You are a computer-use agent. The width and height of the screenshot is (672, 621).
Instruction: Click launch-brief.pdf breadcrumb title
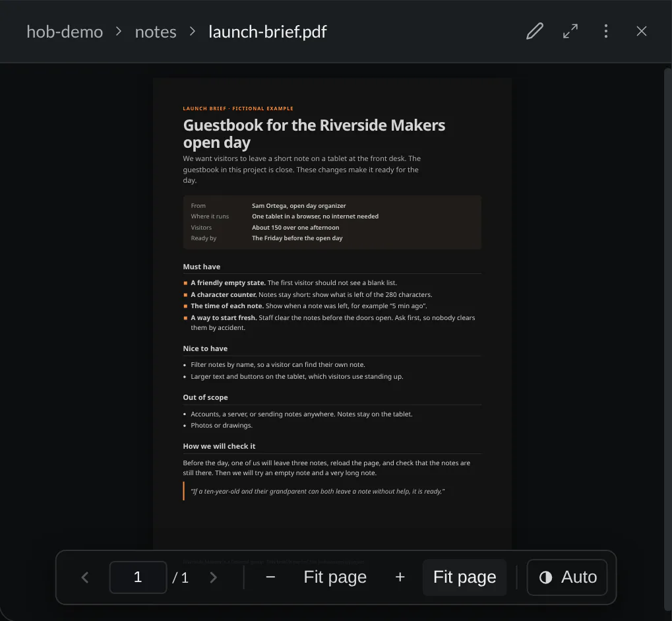point(268,32)
